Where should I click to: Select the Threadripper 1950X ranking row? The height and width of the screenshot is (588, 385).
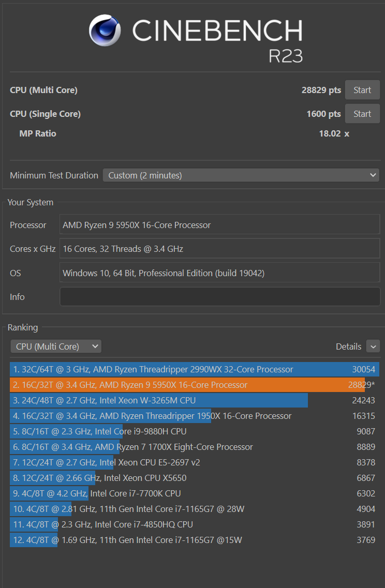(x=195, y=416)
